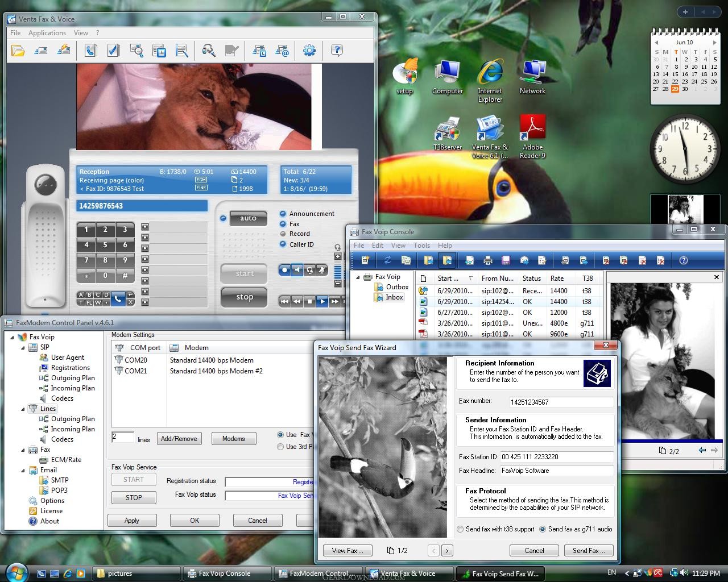This screenshot has width=728, height=582.
Task: Select 'Send fax as g711 audio' radio button
Action: (x=543, y=529)
